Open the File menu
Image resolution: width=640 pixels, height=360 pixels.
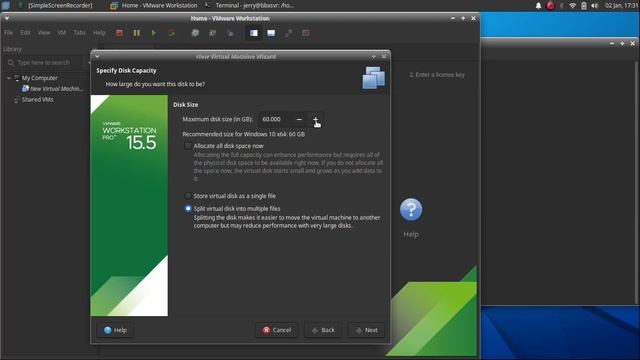9,33
